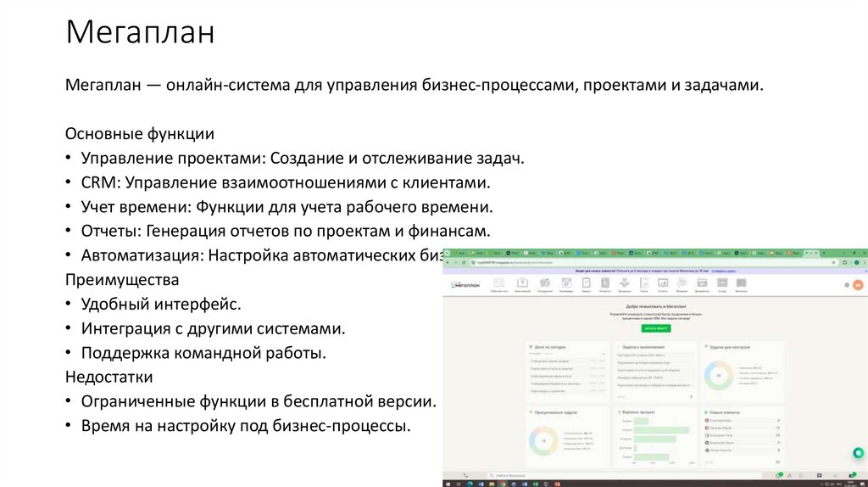868x487 pixels.
Task: Click the green start-work button under the welcome text
Action: tap(656, 328)
